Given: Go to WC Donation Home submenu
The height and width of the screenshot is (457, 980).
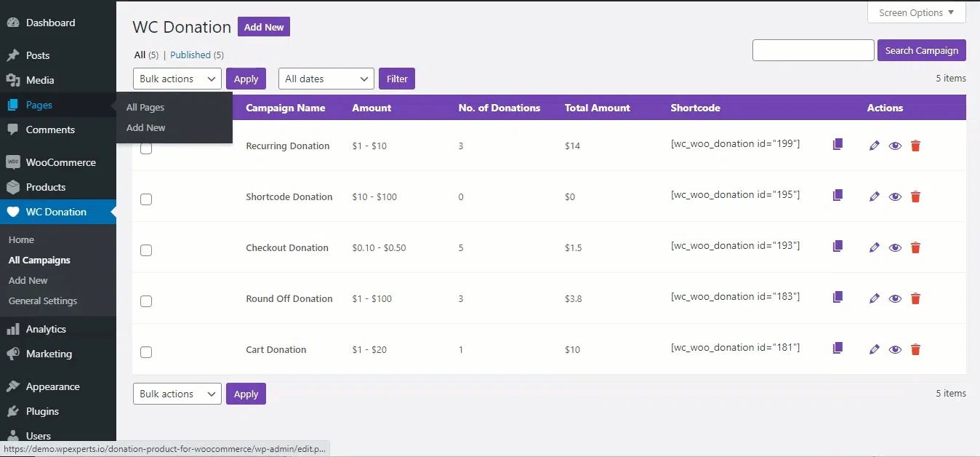Looking at the screenshot, I should (x=21, y=239).
